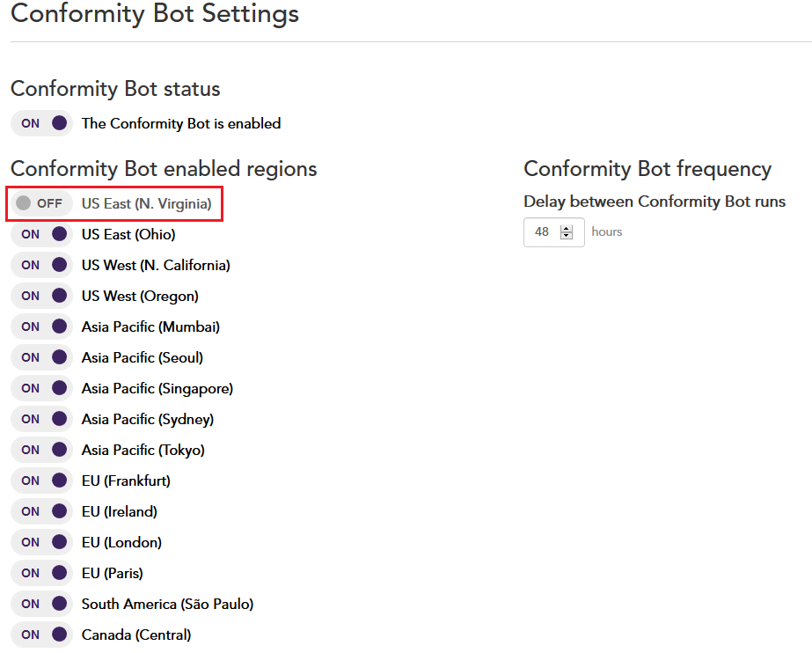Toggle EU (Frankfurt) region off

[x=41, y=481]
